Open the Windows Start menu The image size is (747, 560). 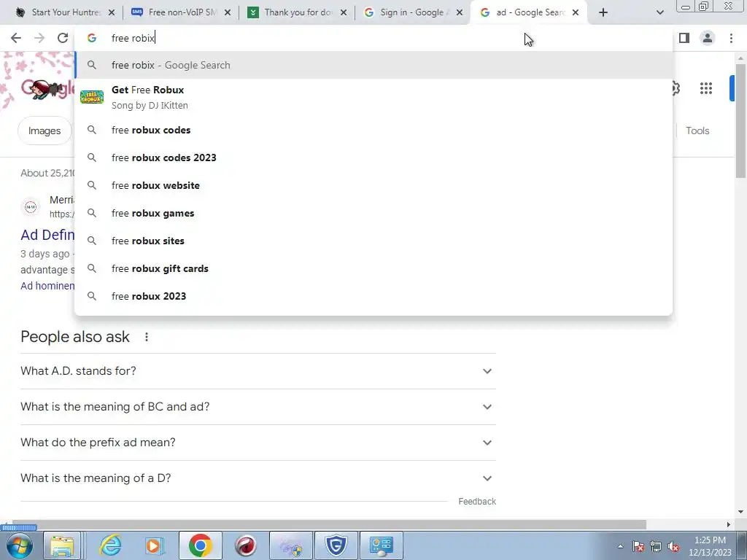(19, 545)
